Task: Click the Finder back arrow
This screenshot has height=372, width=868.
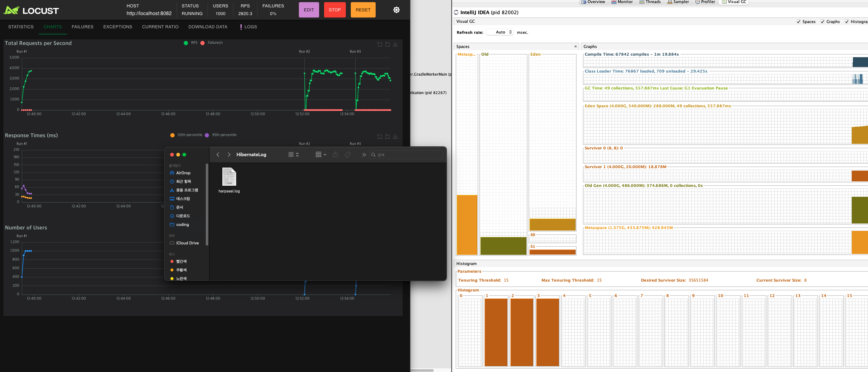Action: [x=218, y=154]
